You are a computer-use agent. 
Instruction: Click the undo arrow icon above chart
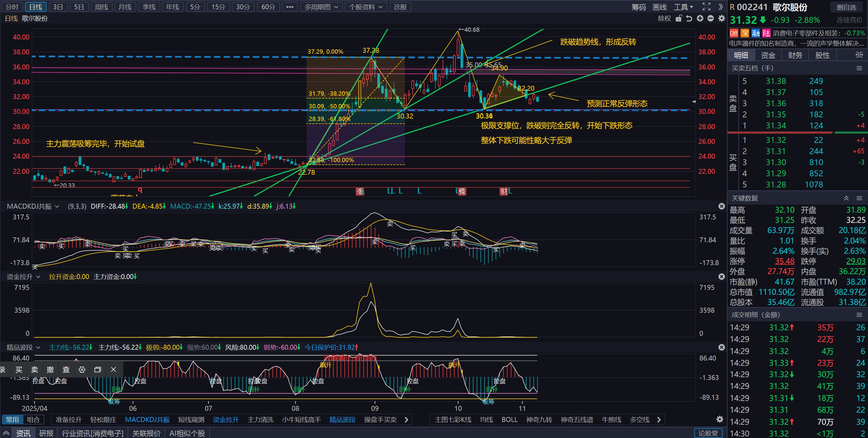click(689, 19)
